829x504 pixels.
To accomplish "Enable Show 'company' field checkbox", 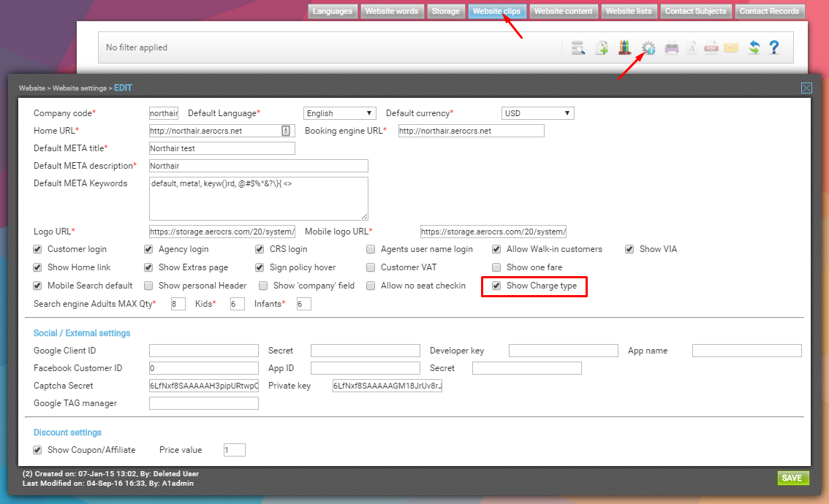I will click(x=263, y=286).
